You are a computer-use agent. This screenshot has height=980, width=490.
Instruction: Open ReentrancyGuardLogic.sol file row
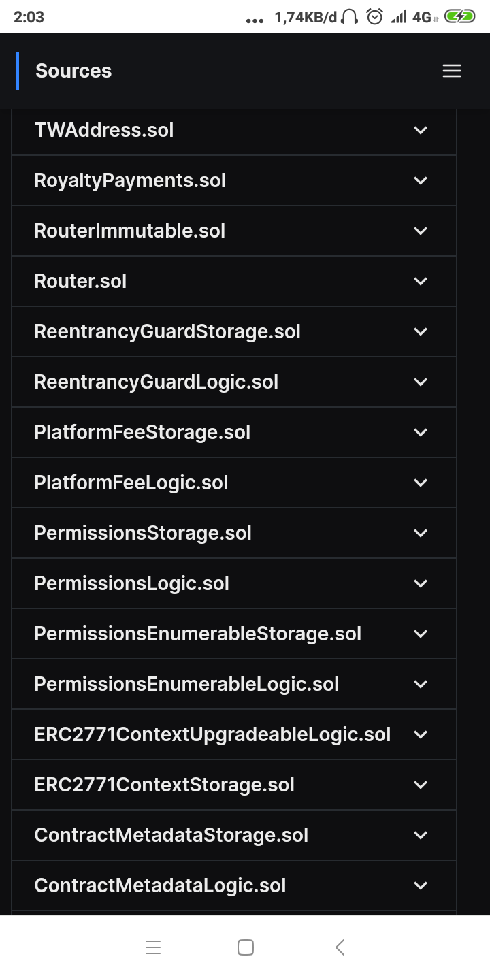(x=157, y=382)
